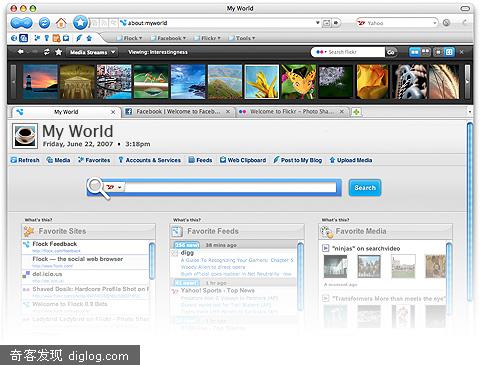Open the Web Clipboard link
Image resolution: width=480 pixels, height=365 pixels.
(243, 160)
